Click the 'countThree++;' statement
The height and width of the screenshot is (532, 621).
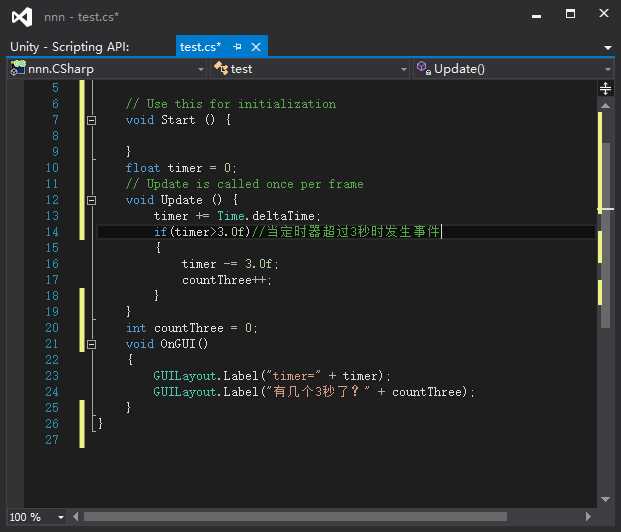(227, 280)
